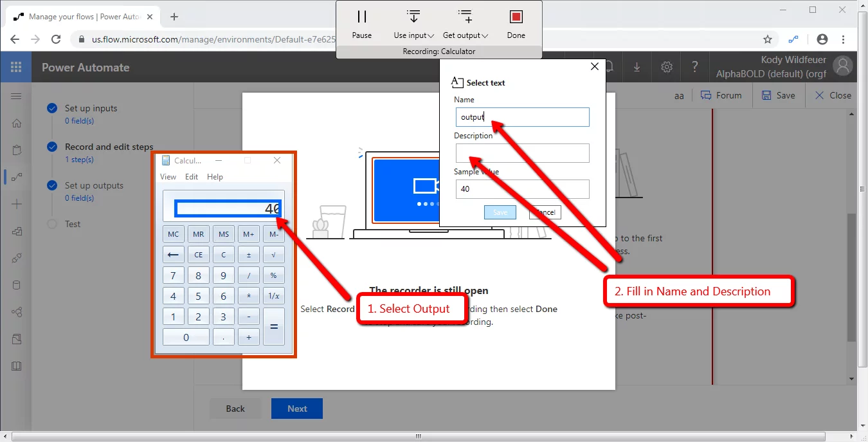Click the browser address bar URL
This screenshot has height=442, width=868.
pos(213,39)
